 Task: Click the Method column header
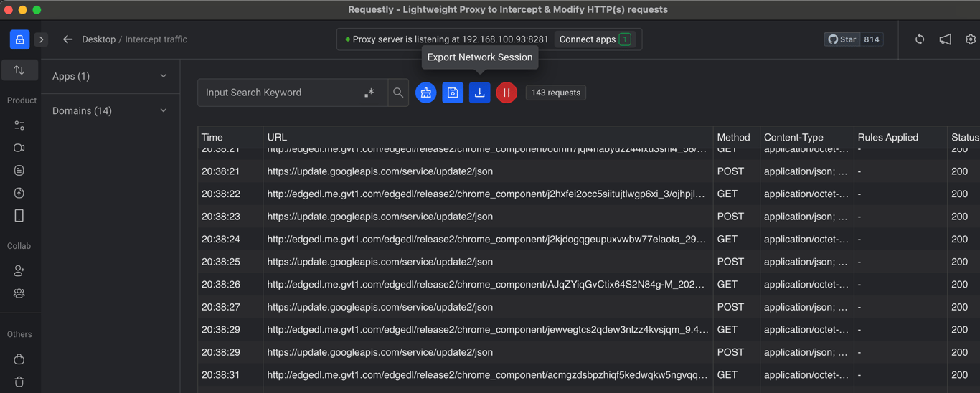pyautogui.click(x=736, y=137)
